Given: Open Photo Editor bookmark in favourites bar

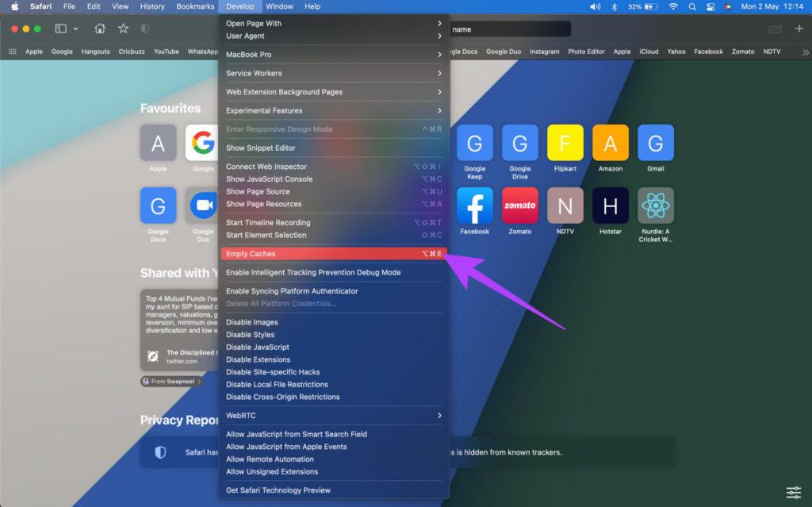Looking at the screenshot, I should (x=586, y=52).
